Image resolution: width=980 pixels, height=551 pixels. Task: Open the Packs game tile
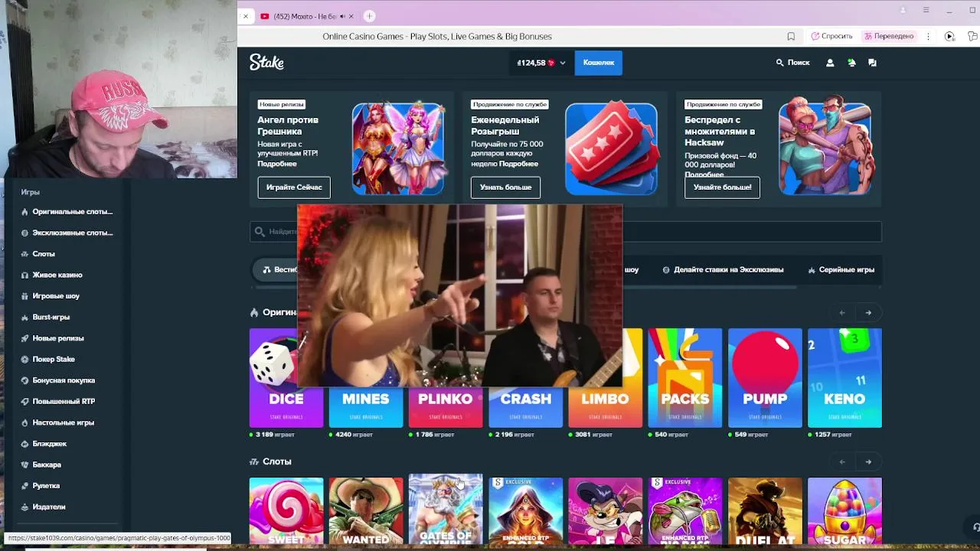[685, 378]
